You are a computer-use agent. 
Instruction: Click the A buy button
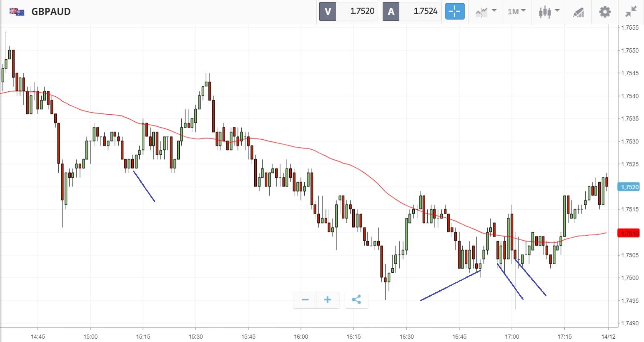(x=391, y=11)
